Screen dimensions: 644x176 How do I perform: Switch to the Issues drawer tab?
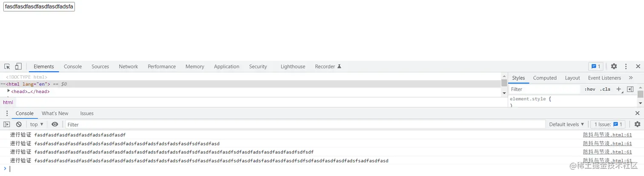[x=87, y=114]
